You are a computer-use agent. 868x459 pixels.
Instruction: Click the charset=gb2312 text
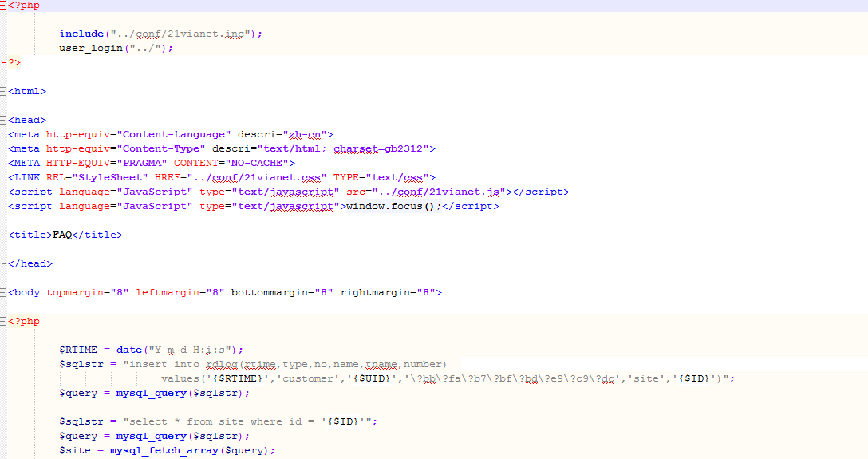click(x=378, y=148)
